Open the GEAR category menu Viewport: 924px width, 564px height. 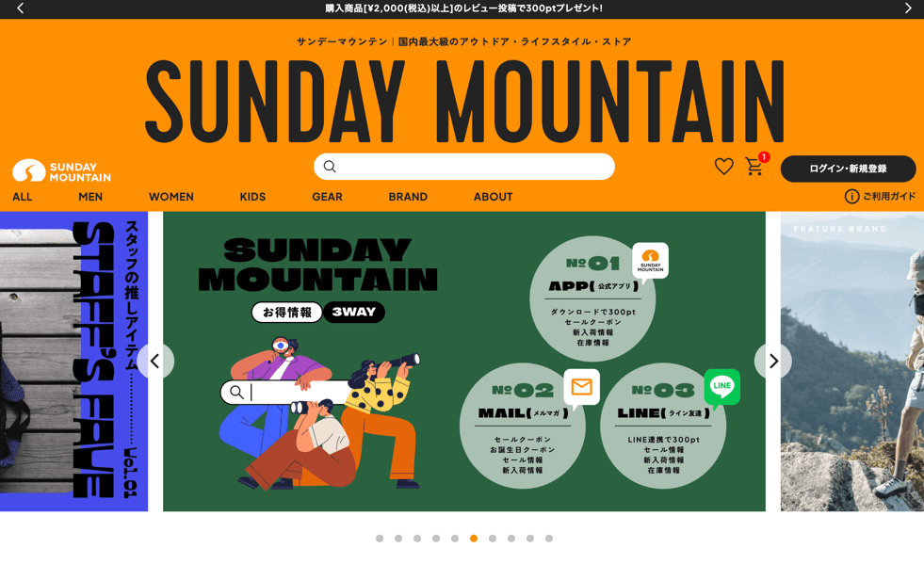tap(327, 197)
